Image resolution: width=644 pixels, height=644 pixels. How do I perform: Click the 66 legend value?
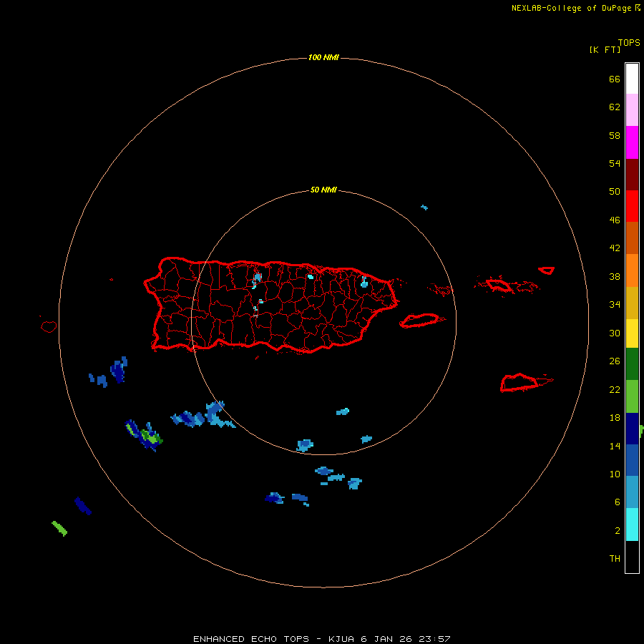pos(615,79)
